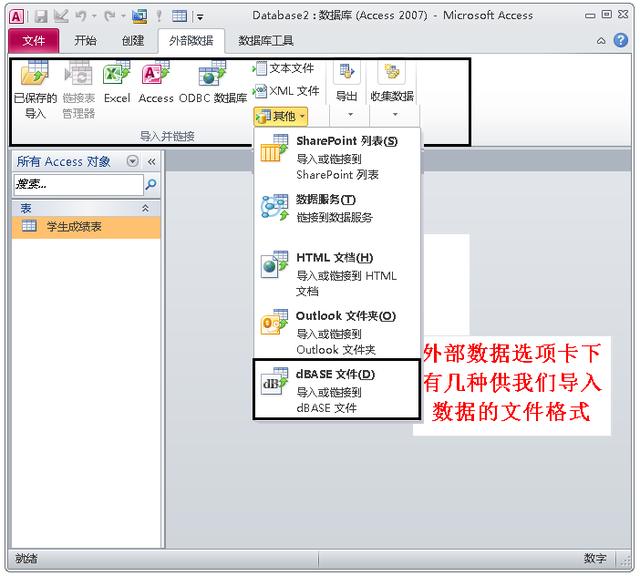Import from XML 文件

pyautogui.click(x=285, y=90)
